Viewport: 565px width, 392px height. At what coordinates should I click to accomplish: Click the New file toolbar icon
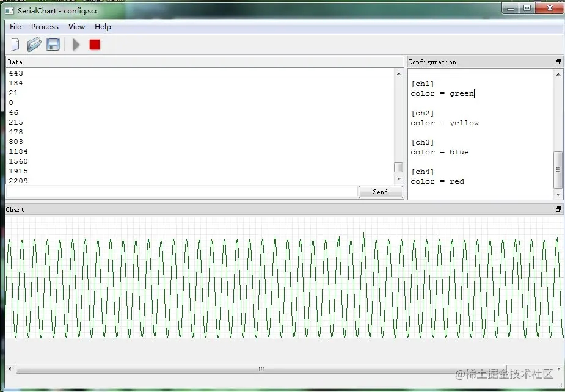click(15, 45)
